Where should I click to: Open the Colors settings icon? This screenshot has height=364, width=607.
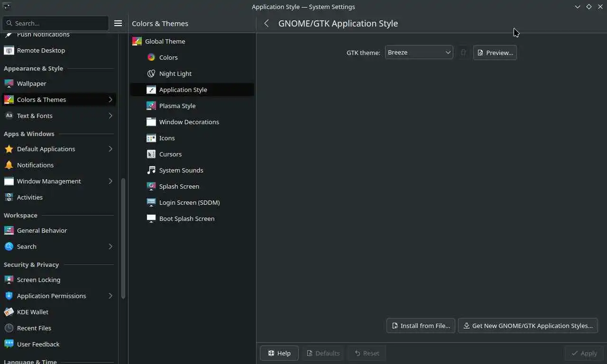[x=151, y=57]
